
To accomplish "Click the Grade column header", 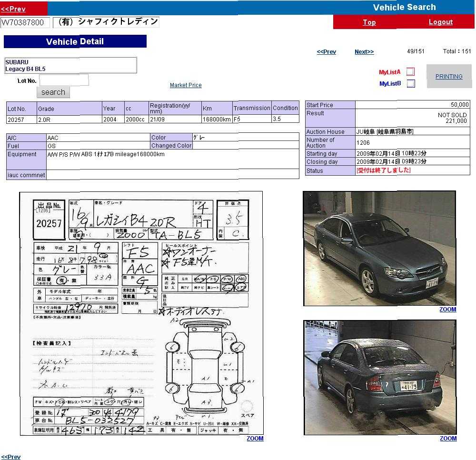I will (x=69, y=109).
